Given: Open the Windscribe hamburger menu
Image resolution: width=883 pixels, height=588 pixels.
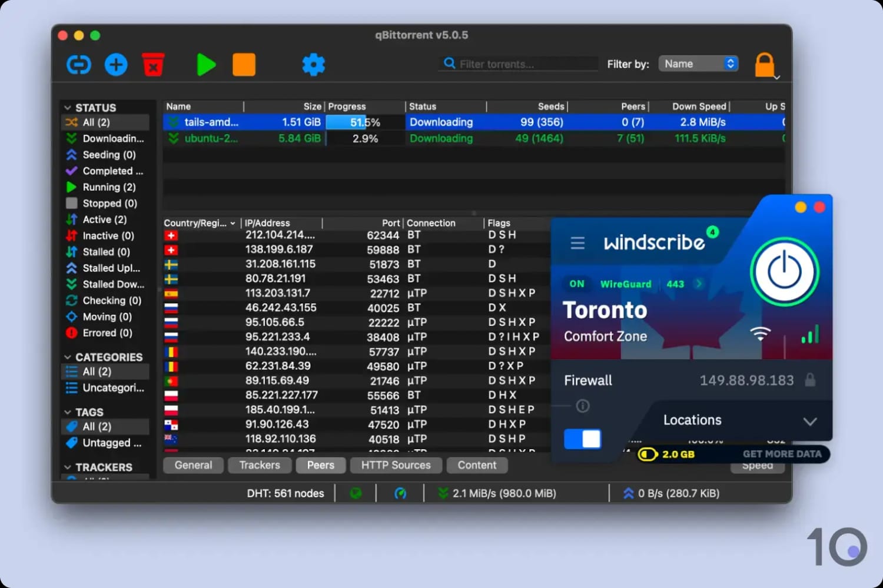Looking at the screenshot, I should [x=577, y=243].
